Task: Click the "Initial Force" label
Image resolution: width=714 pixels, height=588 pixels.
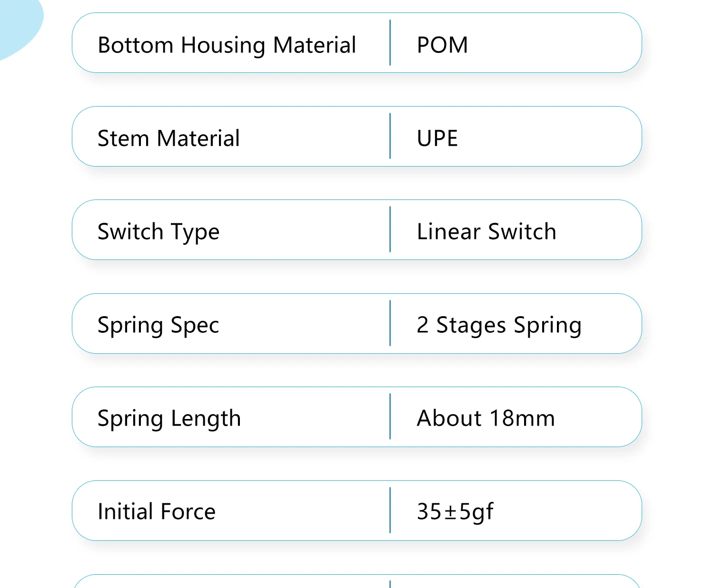Action: click(x=157, y=512)
